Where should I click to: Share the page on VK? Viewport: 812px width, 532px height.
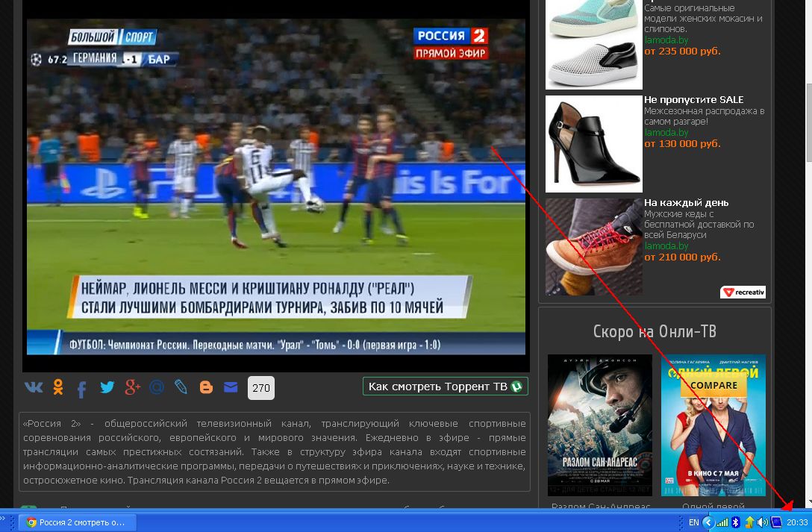coord(34,387)
